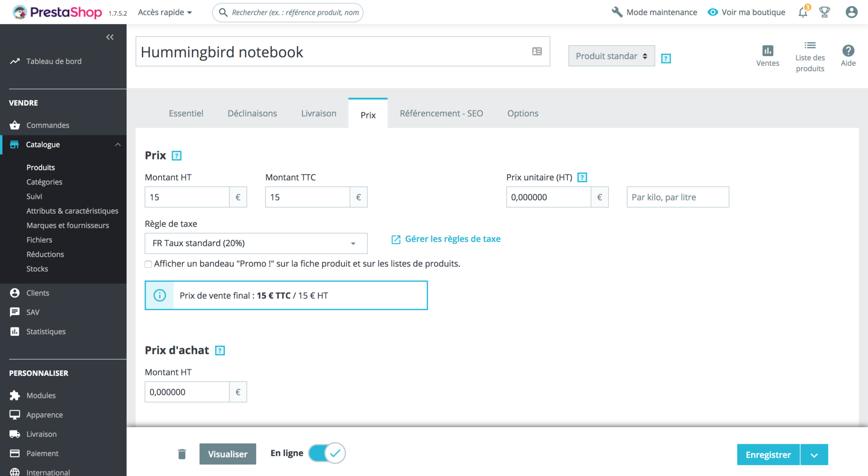Click the Paiement card icon
Screen dimensions: 868x476
15,453
